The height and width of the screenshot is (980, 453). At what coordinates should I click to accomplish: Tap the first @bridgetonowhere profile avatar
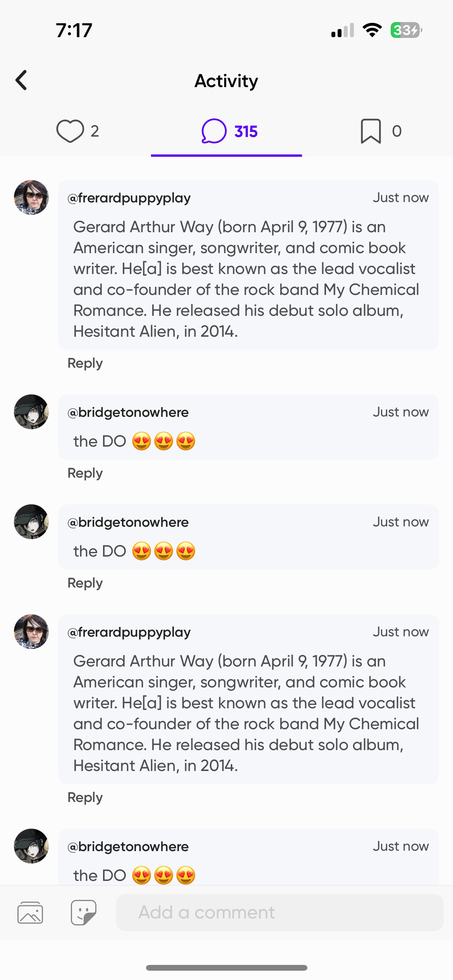coord(31,412)
